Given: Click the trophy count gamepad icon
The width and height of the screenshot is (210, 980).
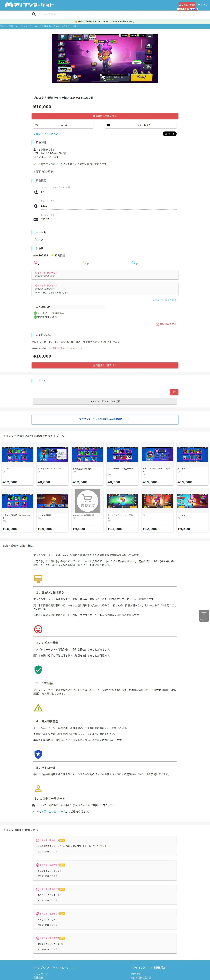Looking at the screenshot, I should [36, 220].
